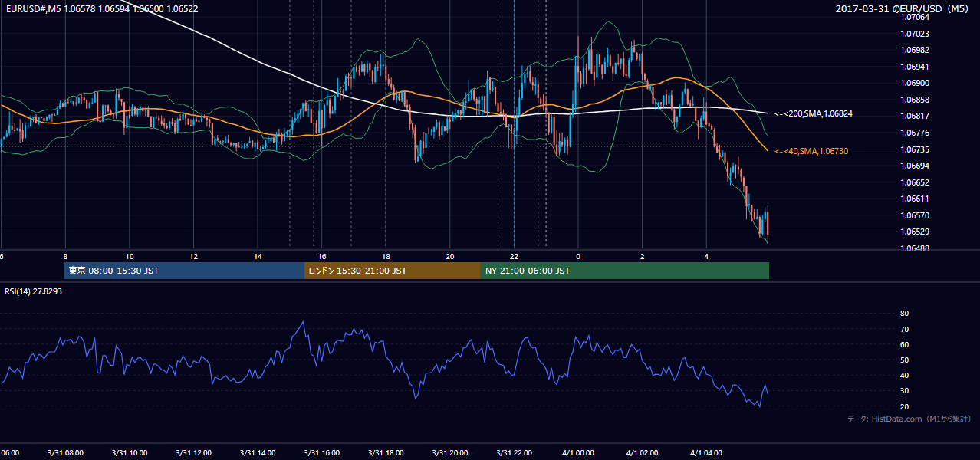
Task: Click the RSI 30 level label
Action: click(904, 392)
